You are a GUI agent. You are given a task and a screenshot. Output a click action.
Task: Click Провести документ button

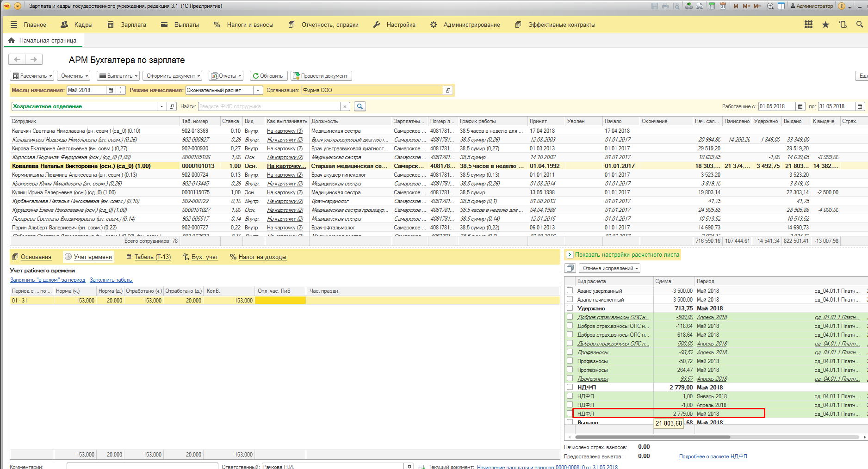coord(321,76)
